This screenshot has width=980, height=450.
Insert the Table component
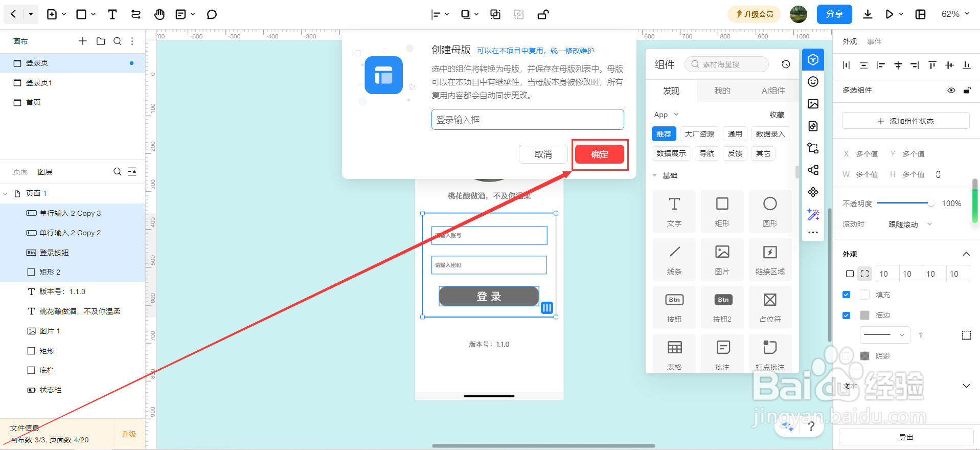pos(674,354)
